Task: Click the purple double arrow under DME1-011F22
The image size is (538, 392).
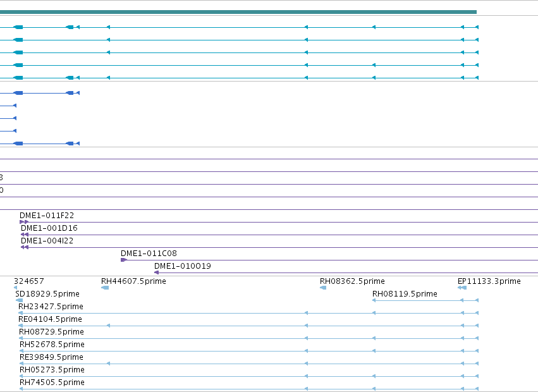Action: pyautogui.click(x=24, y=222)
